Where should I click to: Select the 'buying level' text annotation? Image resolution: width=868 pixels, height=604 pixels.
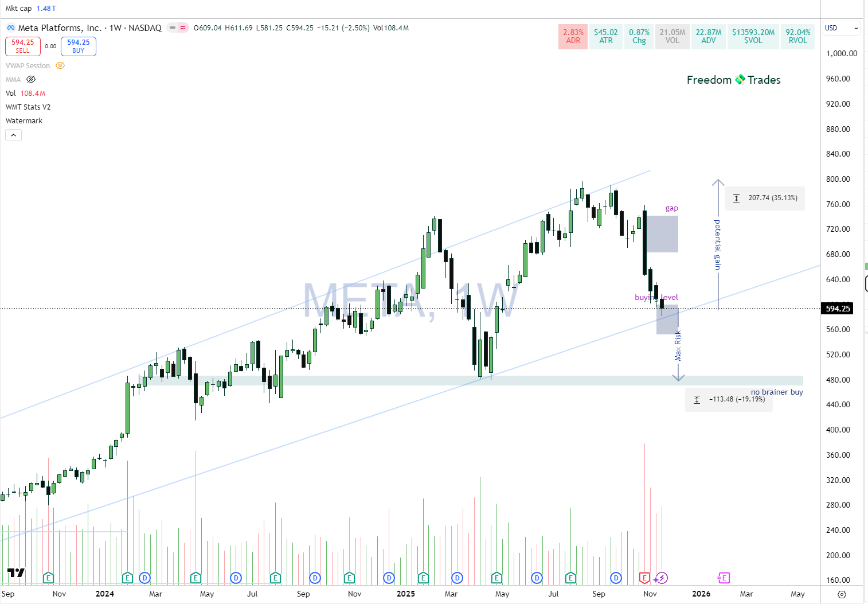click(656, 297)
